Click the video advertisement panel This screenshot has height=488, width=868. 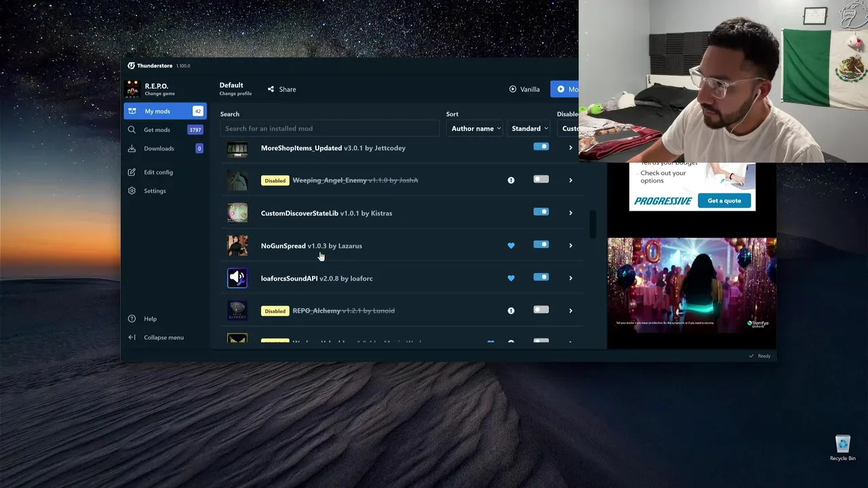coord(692,285)
